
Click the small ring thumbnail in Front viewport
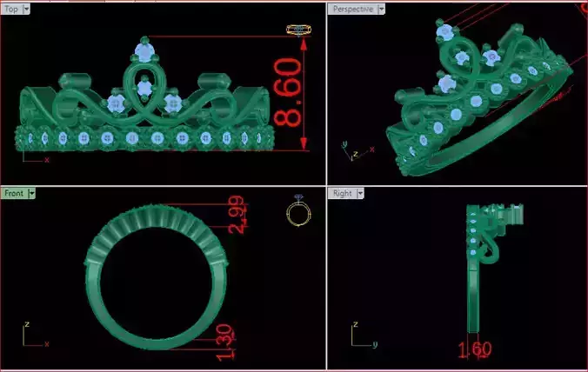click(298, 211)
